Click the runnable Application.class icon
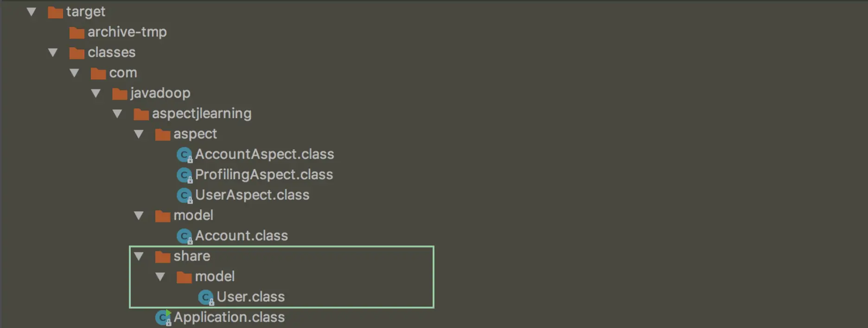This screenshot has height=328, width=868. click(163, 318)
